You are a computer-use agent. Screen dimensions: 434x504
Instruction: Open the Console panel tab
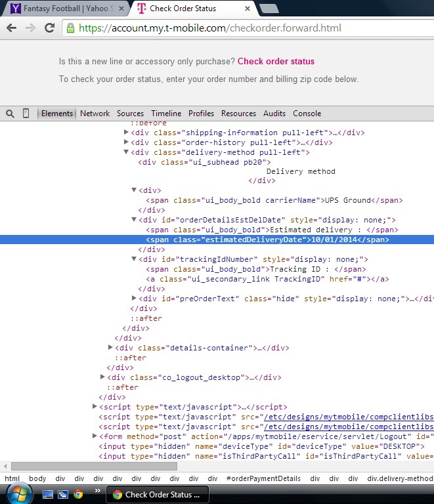pyautogui.click(x=307, y=114)
